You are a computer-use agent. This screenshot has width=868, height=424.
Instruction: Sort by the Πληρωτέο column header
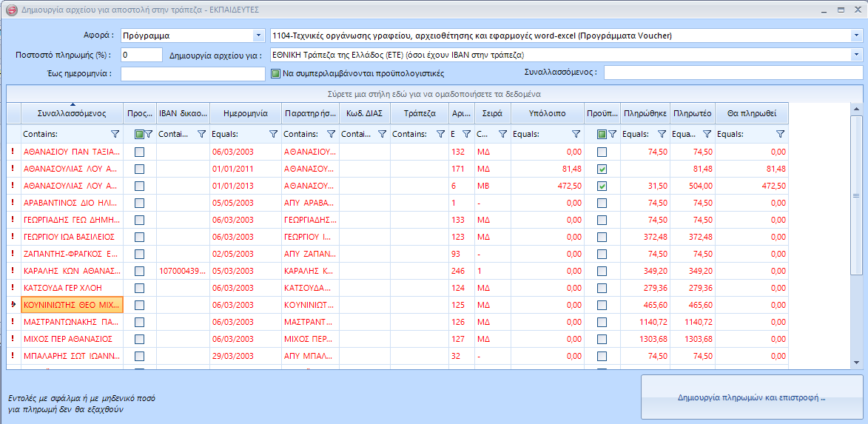click(x=693, y=113)
